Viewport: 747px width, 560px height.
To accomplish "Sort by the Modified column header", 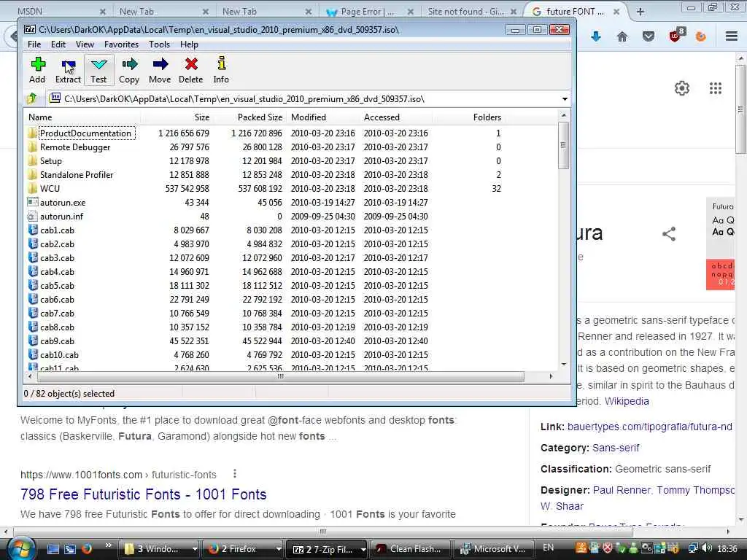I will point(322,117).
